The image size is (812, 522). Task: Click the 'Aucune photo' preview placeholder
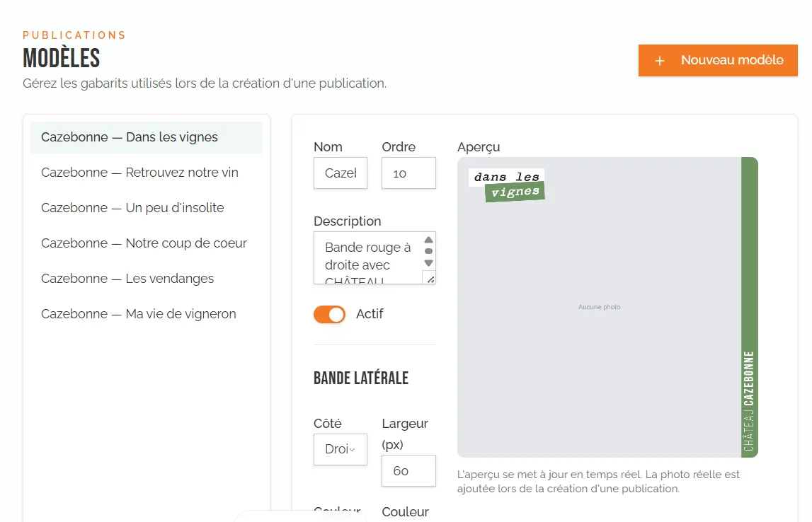599,307
